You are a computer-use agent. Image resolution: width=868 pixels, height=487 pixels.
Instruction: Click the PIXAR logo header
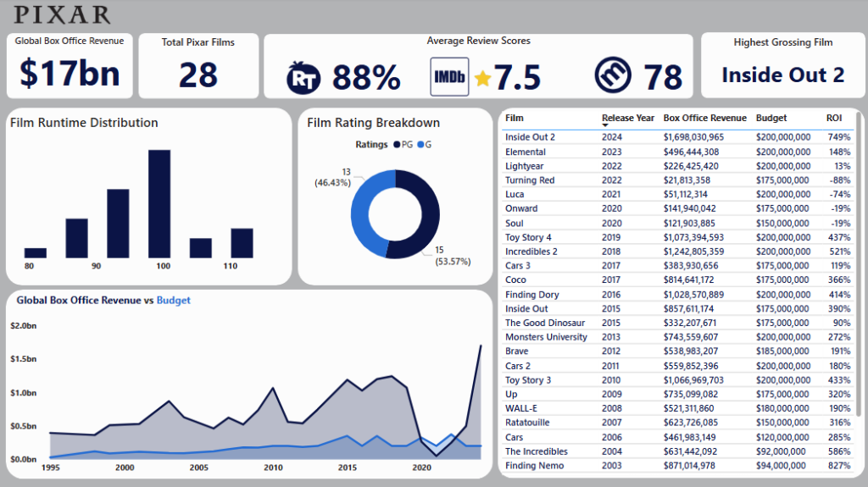(62, 15)
